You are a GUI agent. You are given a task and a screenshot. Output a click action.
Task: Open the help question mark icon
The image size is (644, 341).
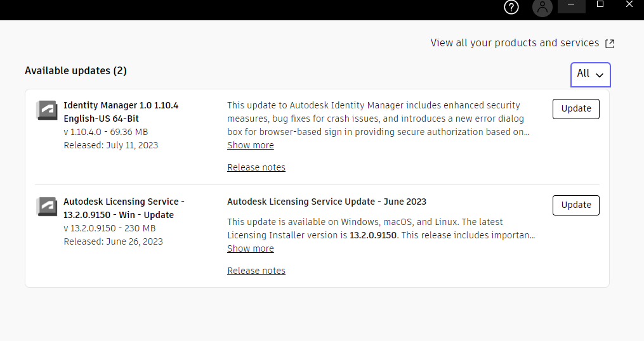(511, 7)
